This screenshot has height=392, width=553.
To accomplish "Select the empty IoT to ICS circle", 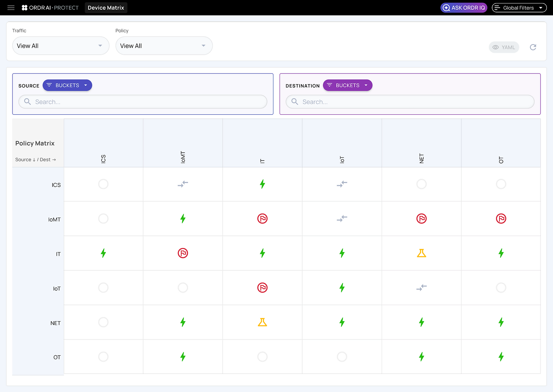I will (103, 288).
